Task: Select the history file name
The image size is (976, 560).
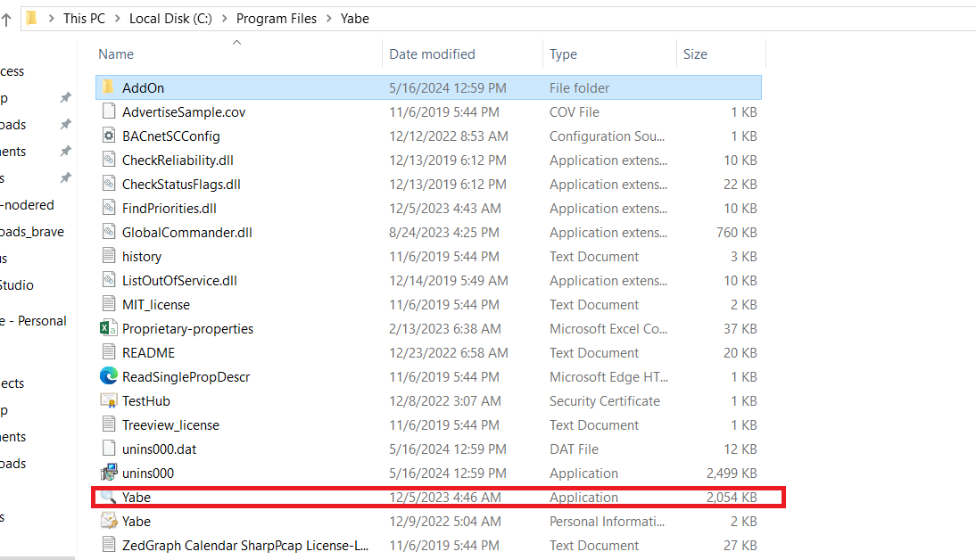Action: pyautogui.click(x=142, y=256)
